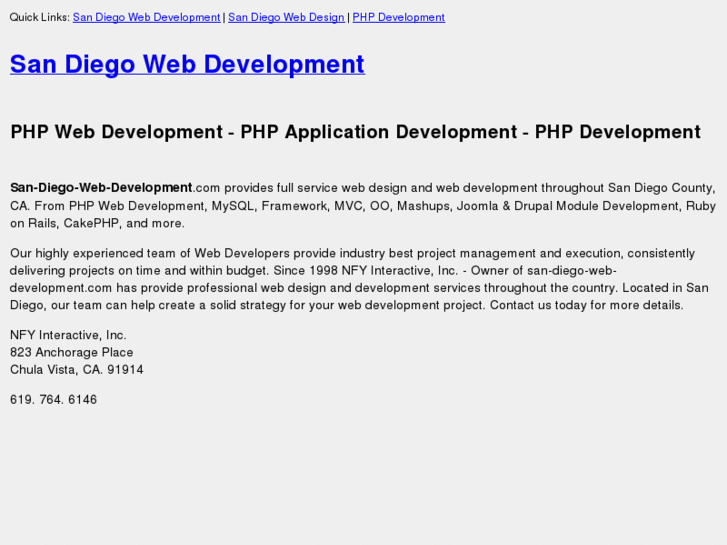Open San Diego Web Development quick link
727x545 pixels.
[146, 17]
